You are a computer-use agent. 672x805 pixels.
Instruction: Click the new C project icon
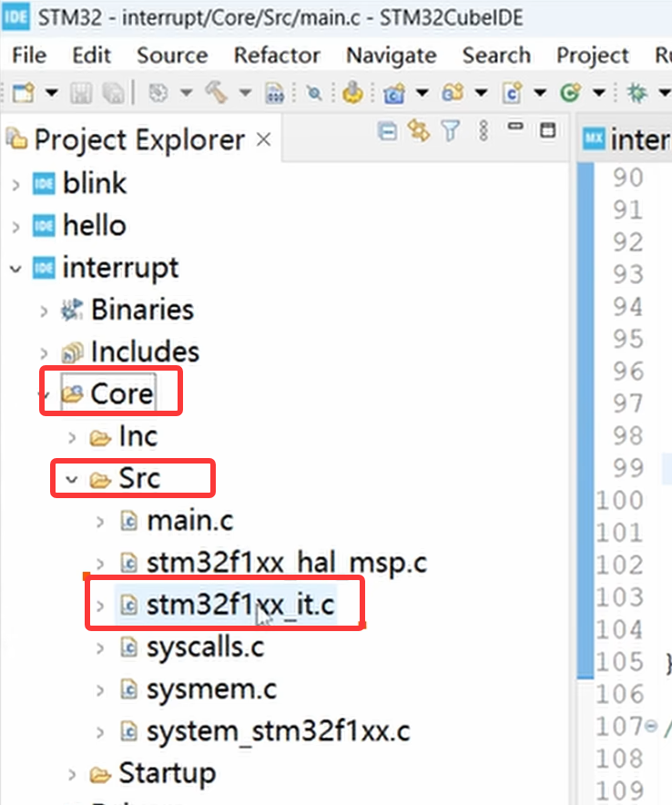[393, 93]
